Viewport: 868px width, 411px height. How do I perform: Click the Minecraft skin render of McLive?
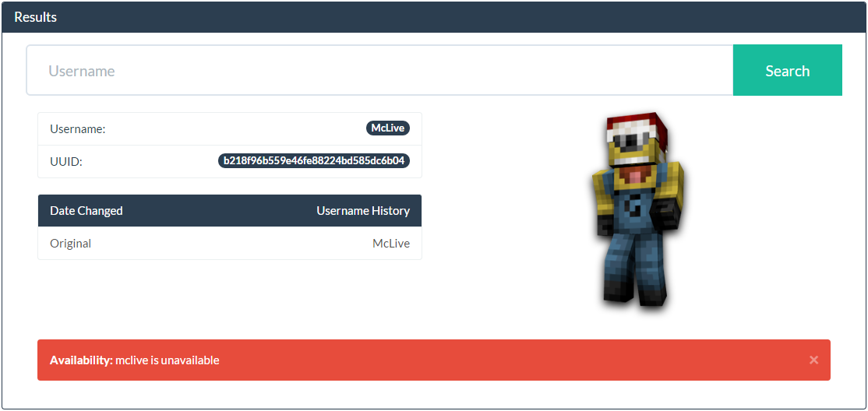(x=637, y=210)
